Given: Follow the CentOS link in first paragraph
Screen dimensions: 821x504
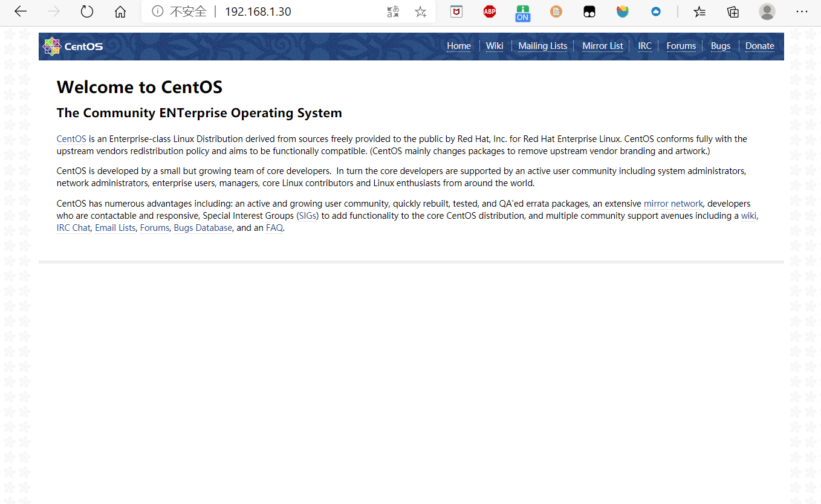Looking at the screenshot, I should [x=71, y=139].
